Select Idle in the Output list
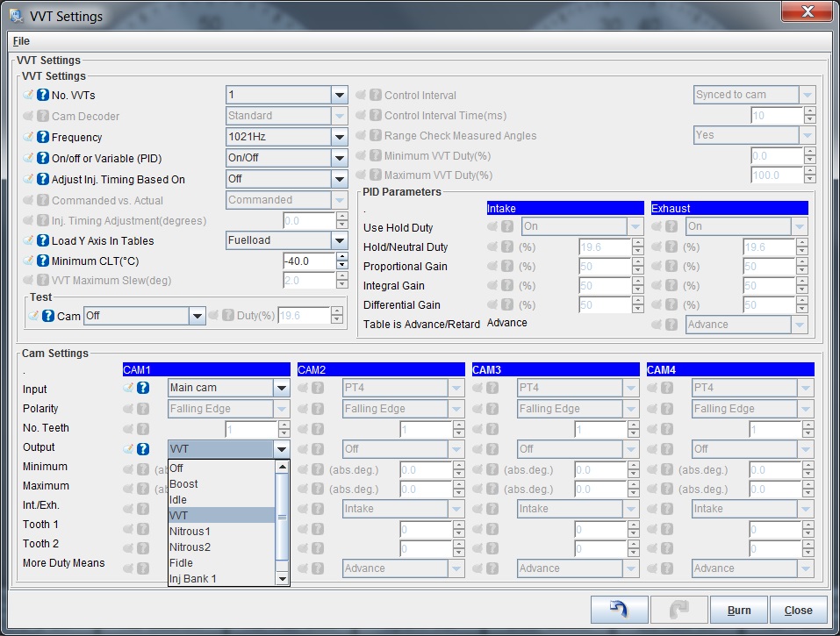Image resolution: width=840 pixels, height=636 pixels. tap(222, 500)
